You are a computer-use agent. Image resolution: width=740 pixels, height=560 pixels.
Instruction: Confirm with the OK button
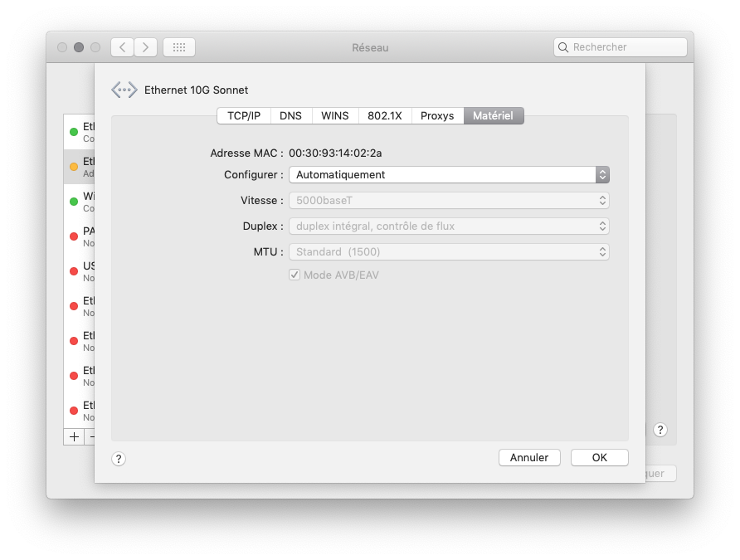pos(599,458)
